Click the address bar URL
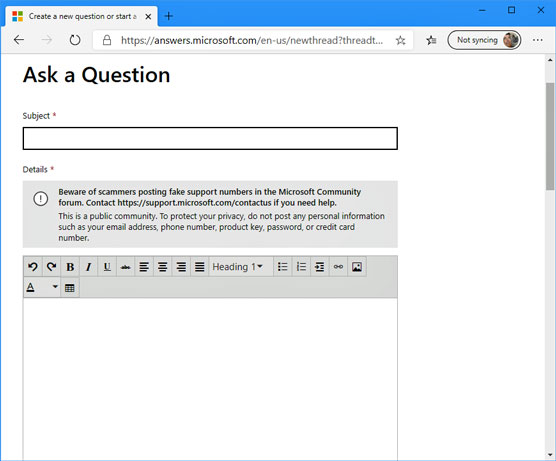 point(252,40)
